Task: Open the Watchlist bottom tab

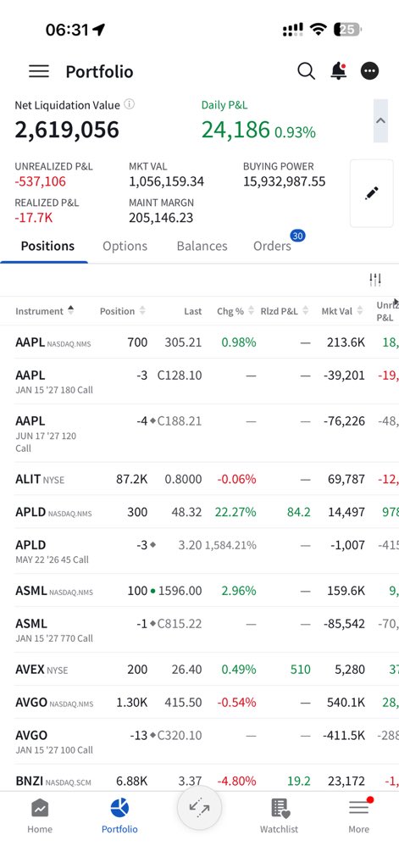Action: point(279,815)
